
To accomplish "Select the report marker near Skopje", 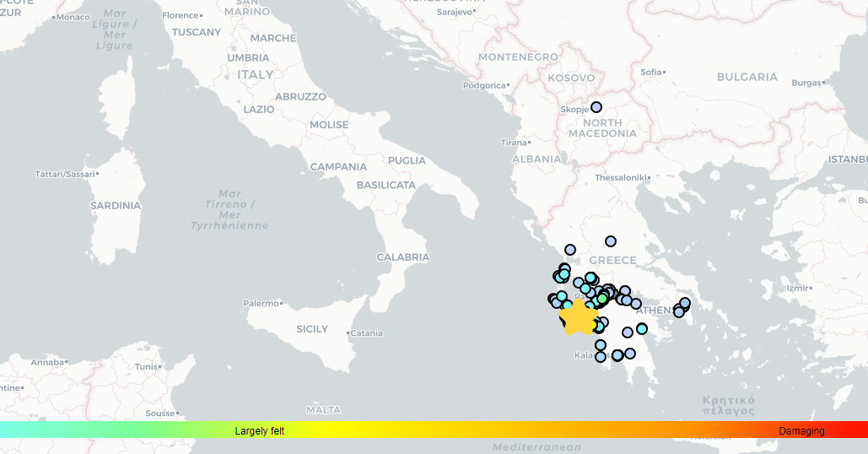I will point(596,107).
